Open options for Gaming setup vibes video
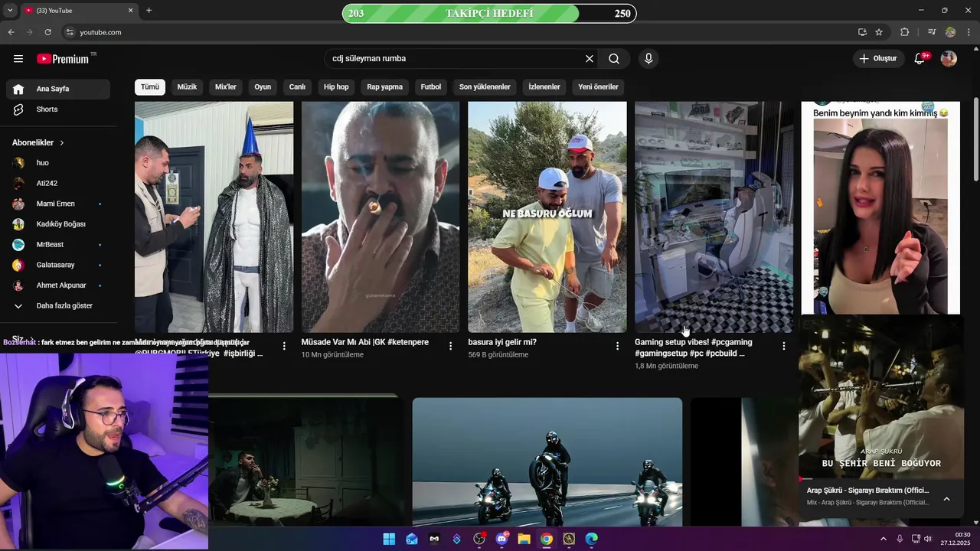The image size is (980, 551). tap(783, 346)
